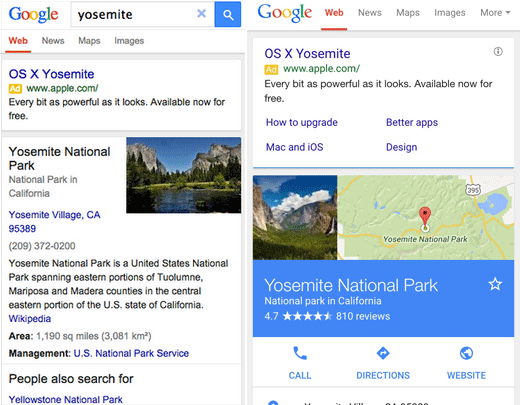Click www.apple.com/ URL in left panel
Screen dimensions: 520x405
(62, 88)
